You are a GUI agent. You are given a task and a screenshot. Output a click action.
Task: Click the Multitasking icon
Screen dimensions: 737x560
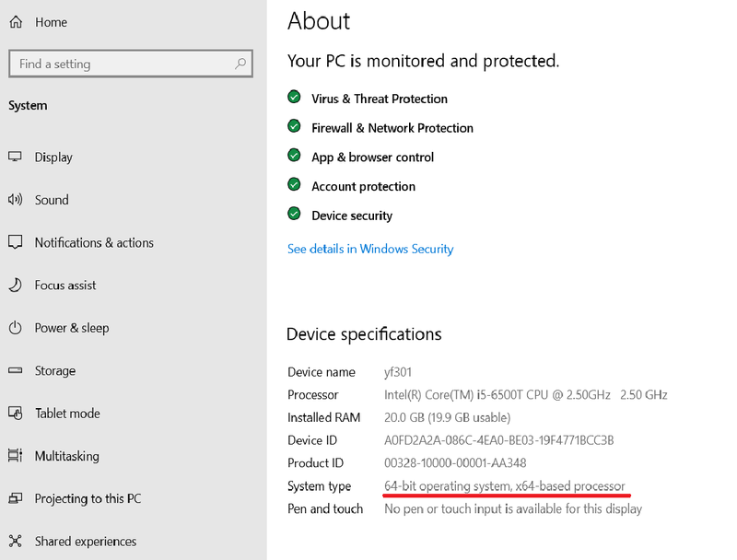pos(15,456)
